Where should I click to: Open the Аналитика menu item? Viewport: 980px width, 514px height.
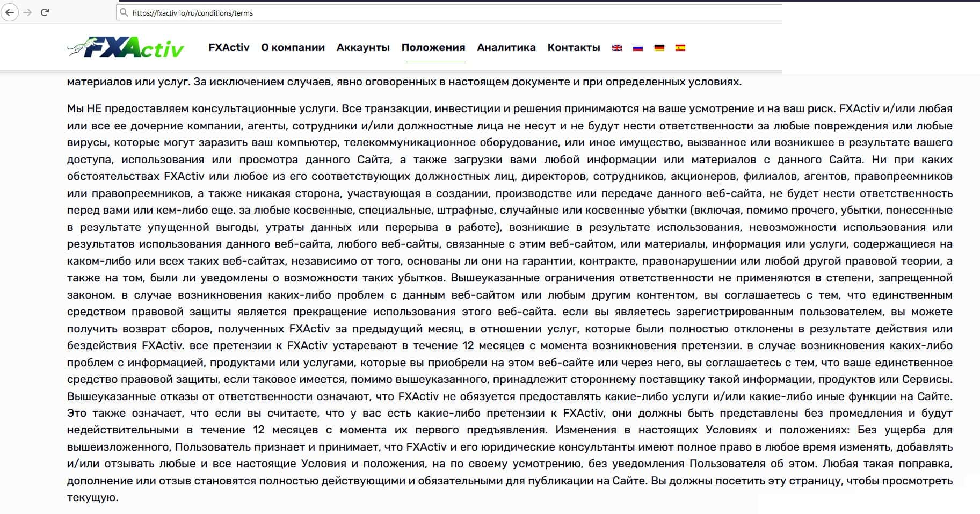pos(506,47)
